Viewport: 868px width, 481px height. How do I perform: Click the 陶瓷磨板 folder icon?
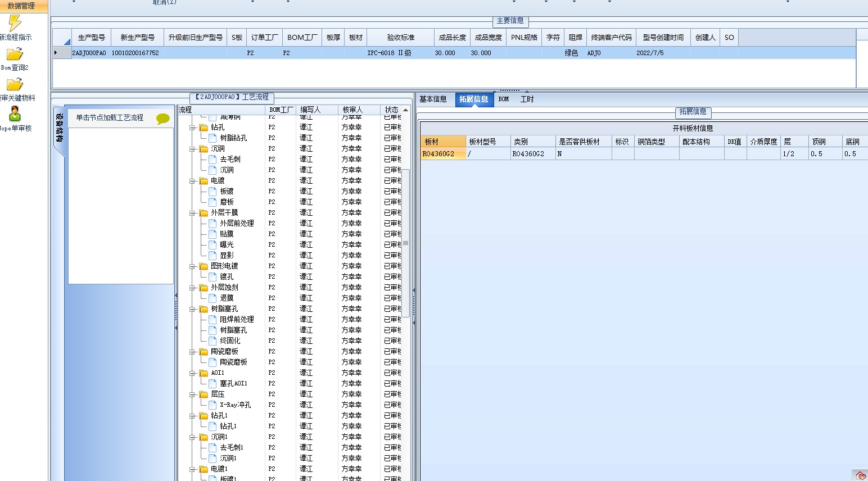204,352
